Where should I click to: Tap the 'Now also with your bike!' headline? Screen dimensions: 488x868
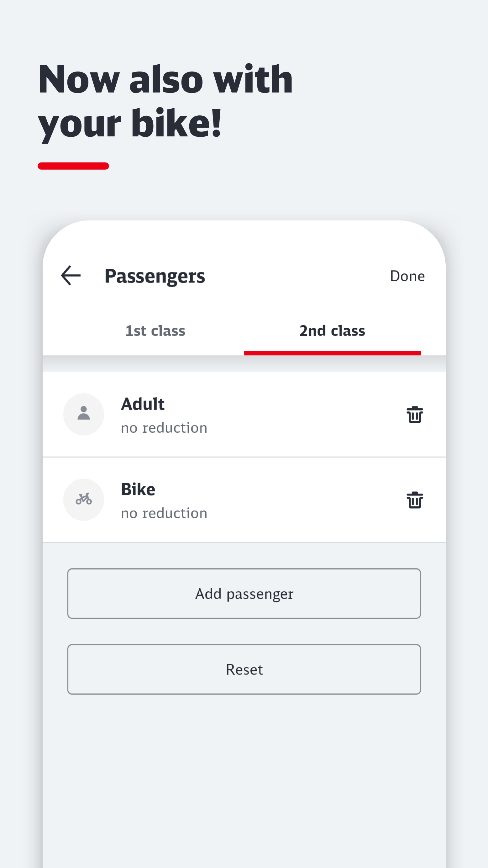(x=165, y=101)
